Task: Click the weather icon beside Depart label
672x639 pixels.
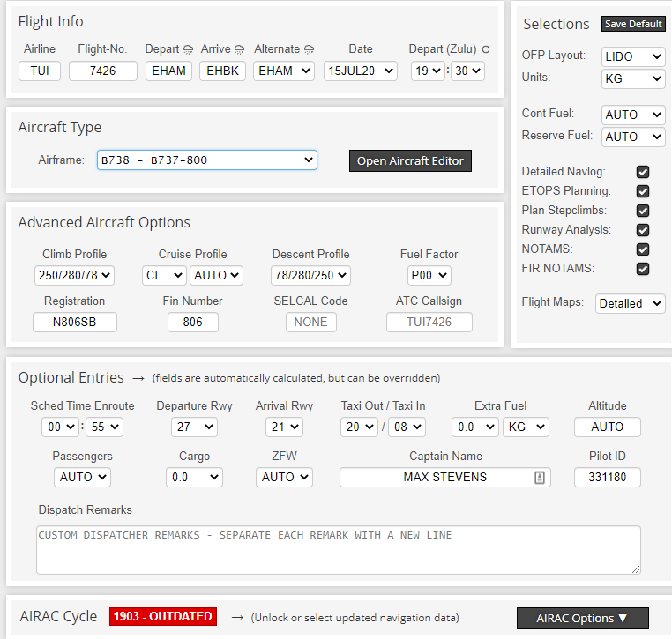Action: 188,50
